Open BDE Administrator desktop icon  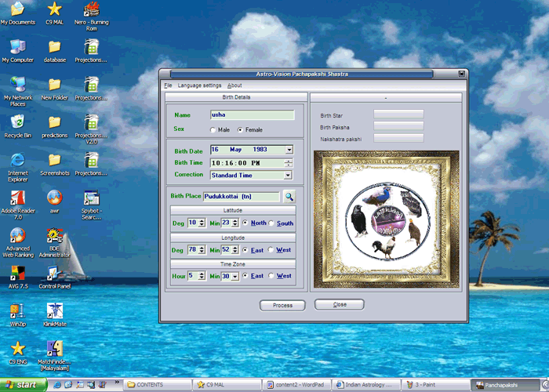(x=55, y=243)
